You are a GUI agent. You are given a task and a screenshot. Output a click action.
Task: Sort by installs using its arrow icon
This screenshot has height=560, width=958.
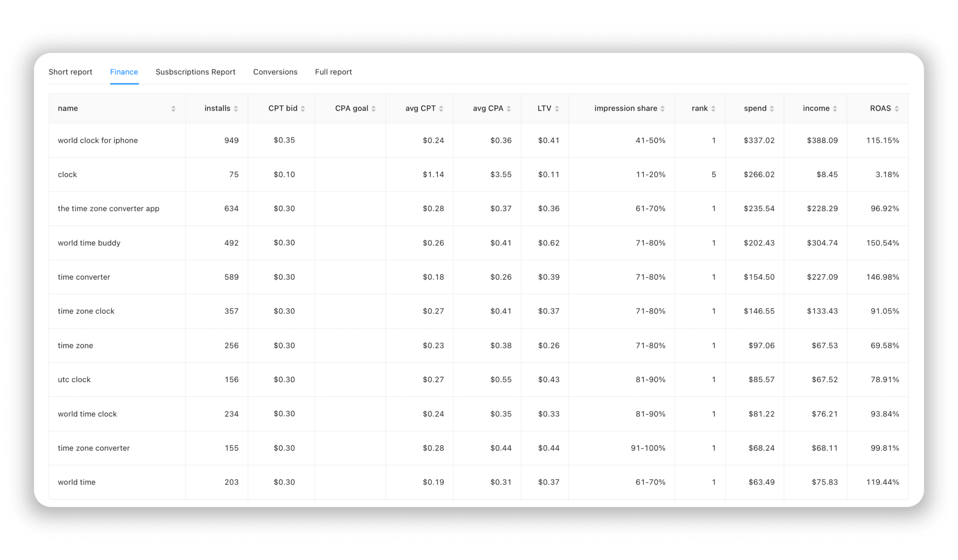click(x=236, y=109)
